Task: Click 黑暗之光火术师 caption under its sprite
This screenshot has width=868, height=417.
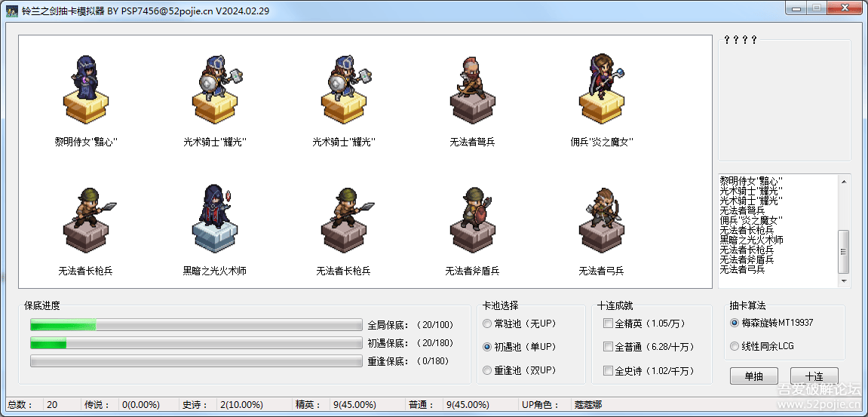Action: (215, 271)
